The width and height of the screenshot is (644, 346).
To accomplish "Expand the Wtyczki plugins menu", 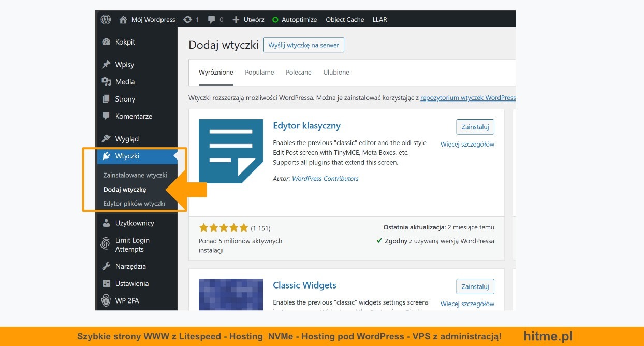I will pyautogui.click(x=127, y=156).
